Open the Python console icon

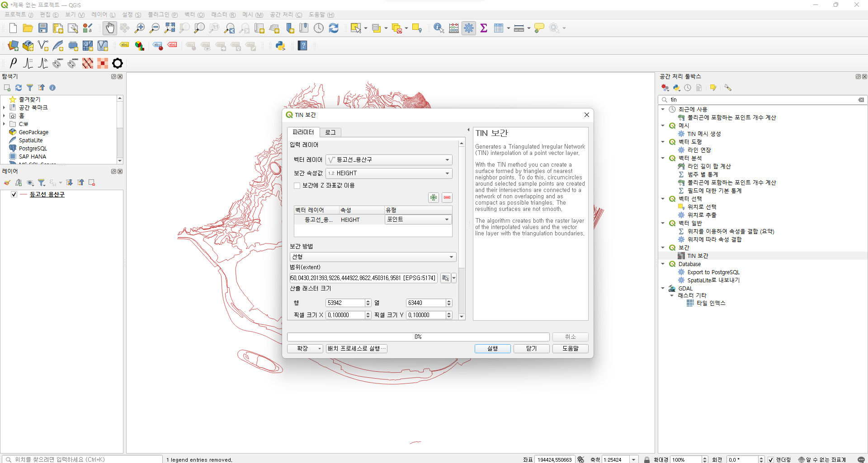[x=280, y=46]
